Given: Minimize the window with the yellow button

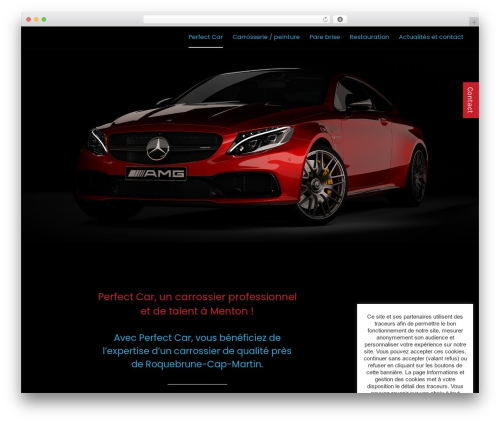Looking at the screenshot, I should pyautogui.click(x=36, y=19).
